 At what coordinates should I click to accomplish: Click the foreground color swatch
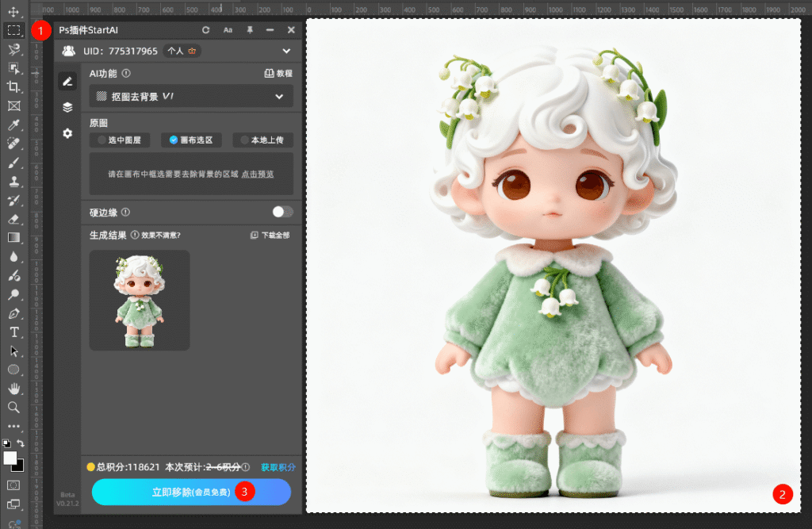(x=10, y=458)
